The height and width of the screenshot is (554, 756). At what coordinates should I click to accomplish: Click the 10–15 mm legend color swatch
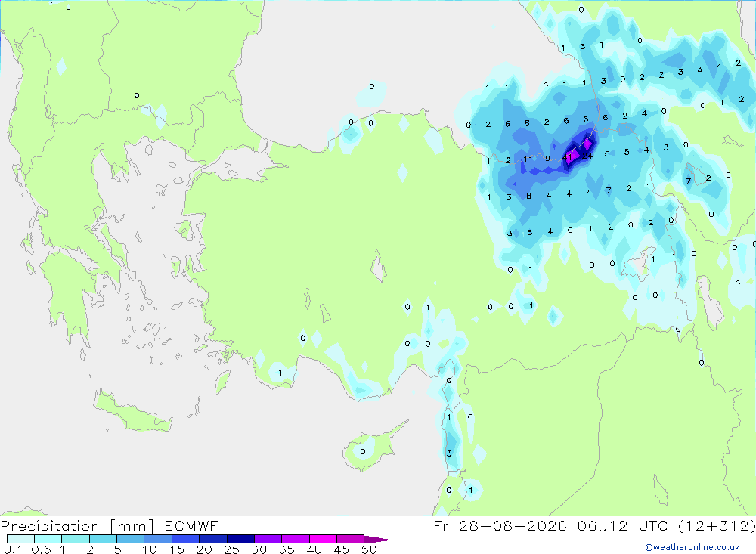[158, 539]
